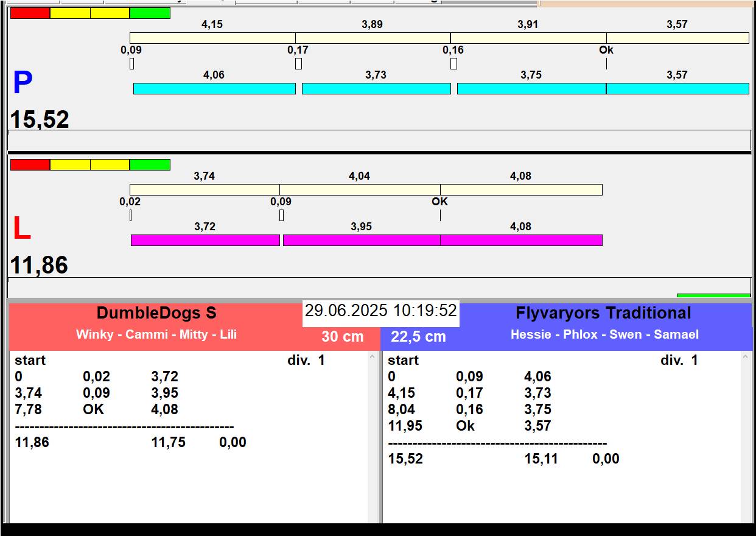Select the magenta bar labeled 3,95

click(362, 241)
